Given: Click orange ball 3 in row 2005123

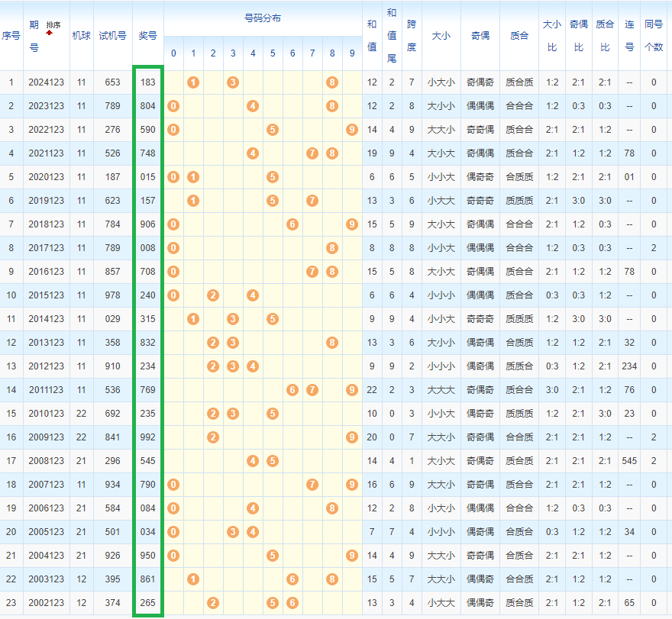Looking at the screenshot, I should point(233,532).
